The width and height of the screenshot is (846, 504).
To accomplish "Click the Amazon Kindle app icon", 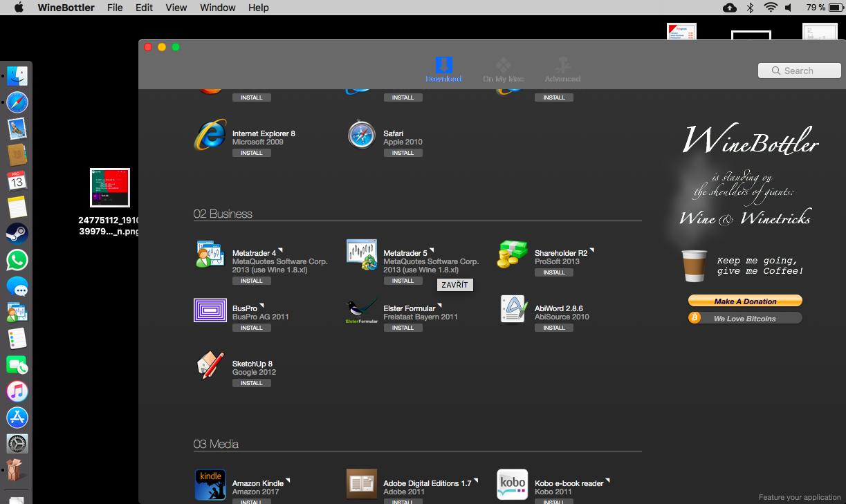I will coord(210,485).
